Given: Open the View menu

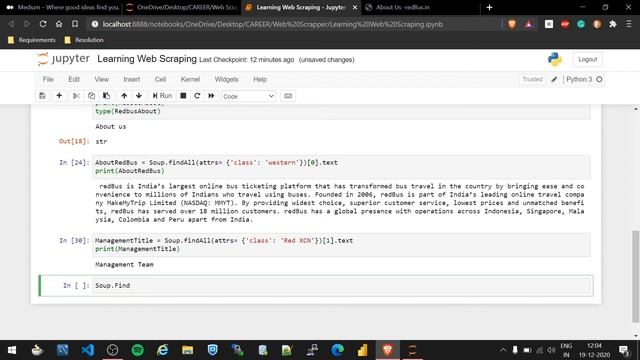Looking at the screenshot, I should [x=102, y=79].
